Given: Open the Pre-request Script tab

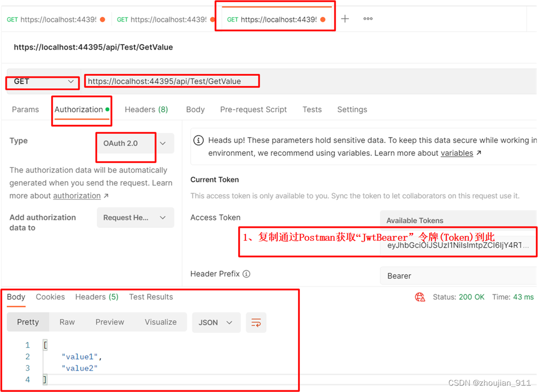Looking at the screenshot, I should coord(253,109).
